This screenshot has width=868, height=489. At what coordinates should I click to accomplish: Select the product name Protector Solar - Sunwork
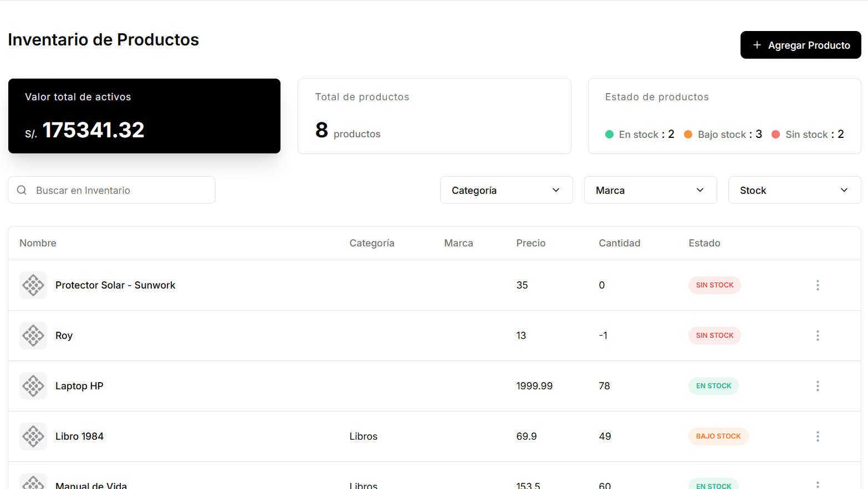point(115,285)
